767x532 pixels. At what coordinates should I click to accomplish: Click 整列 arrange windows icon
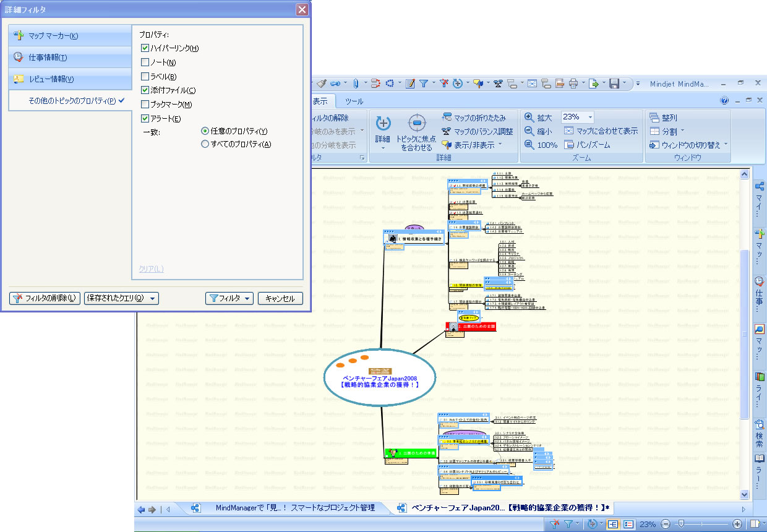click(x=655, y=118)
